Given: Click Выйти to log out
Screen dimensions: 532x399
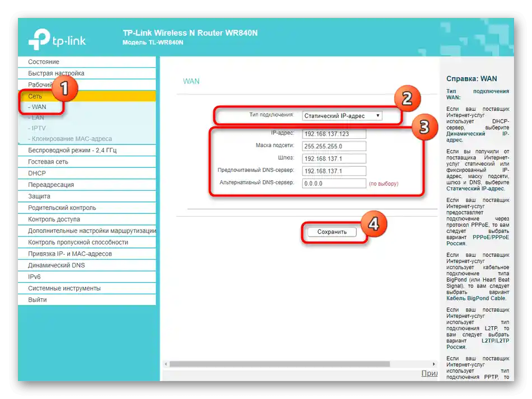Looking at the screenshot, I should pyautogui.click(x=87, y=300).
